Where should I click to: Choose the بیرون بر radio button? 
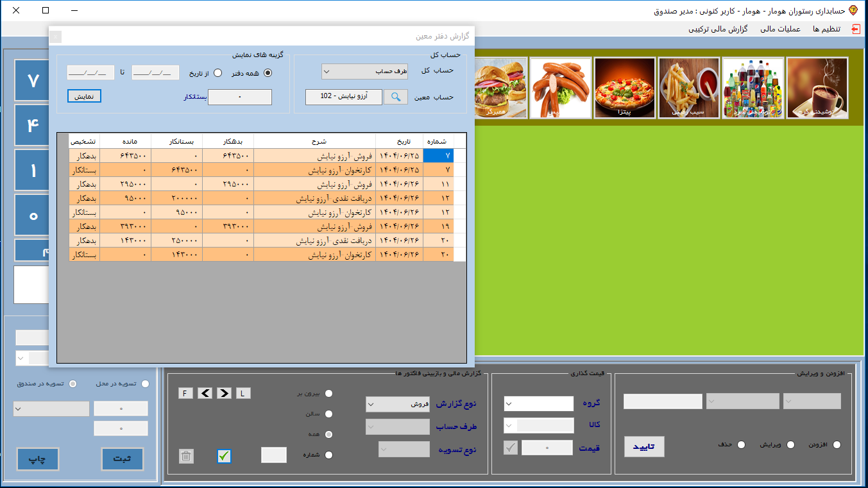(x=329, y=394)
